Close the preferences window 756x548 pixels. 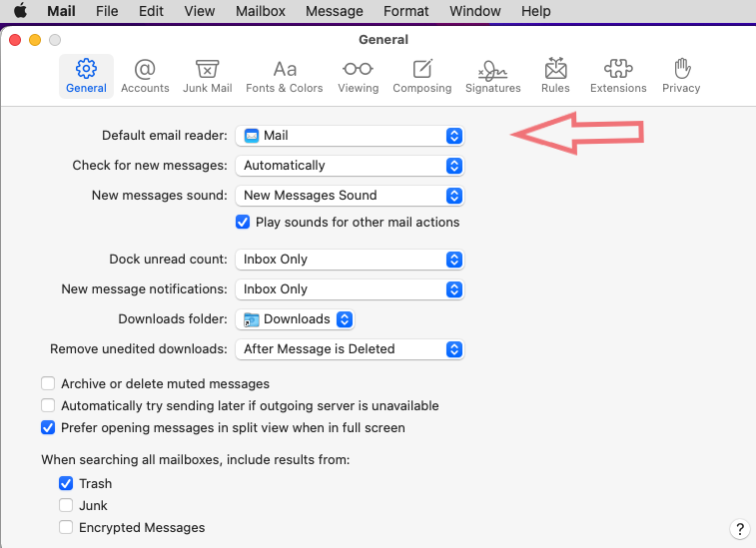point(15,40)
